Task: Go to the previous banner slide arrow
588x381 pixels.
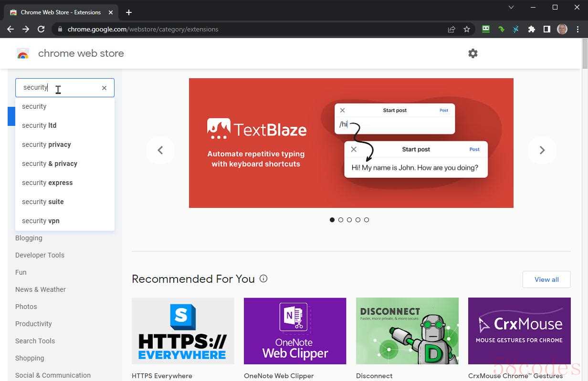Action: [160, 150]
